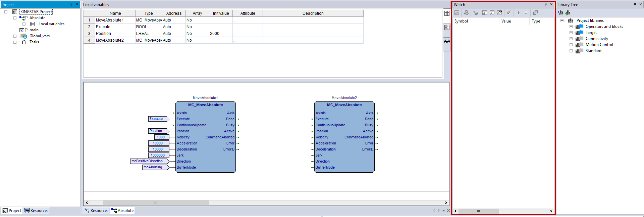Expand the Global_vars tree node

tap(15, 36)
